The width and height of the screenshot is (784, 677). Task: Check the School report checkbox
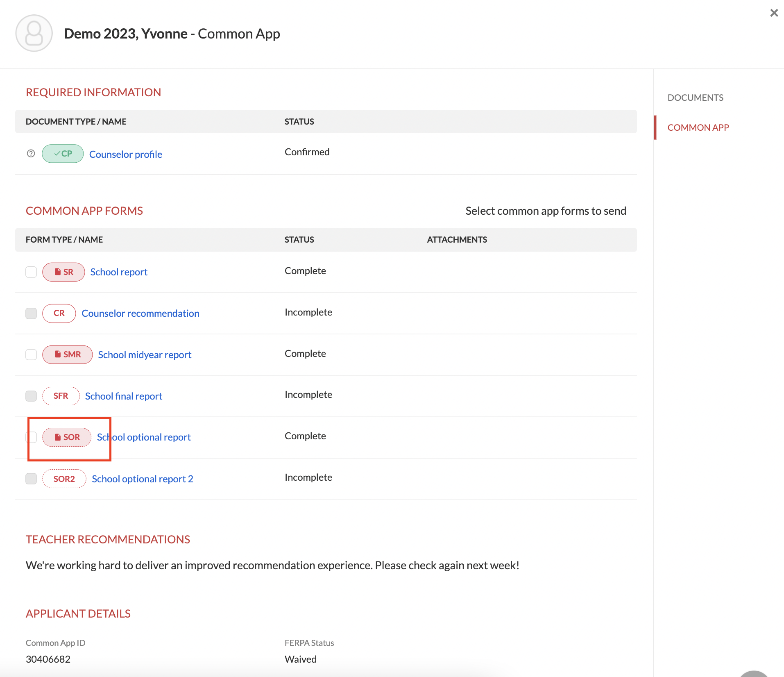[31, 272]
